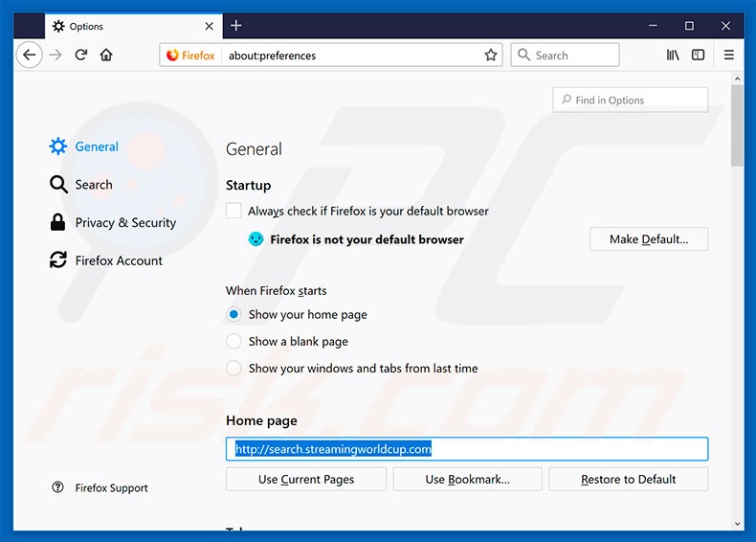Click the Restore to Default button
This screenshot has height=542, width=756.
(628, 479)
